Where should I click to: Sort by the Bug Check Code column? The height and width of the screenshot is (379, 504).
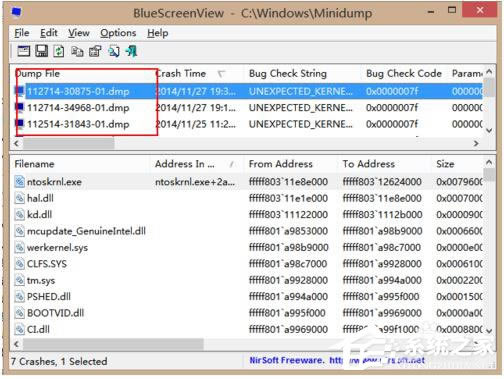pyautogui.click(x=404, y=74)
